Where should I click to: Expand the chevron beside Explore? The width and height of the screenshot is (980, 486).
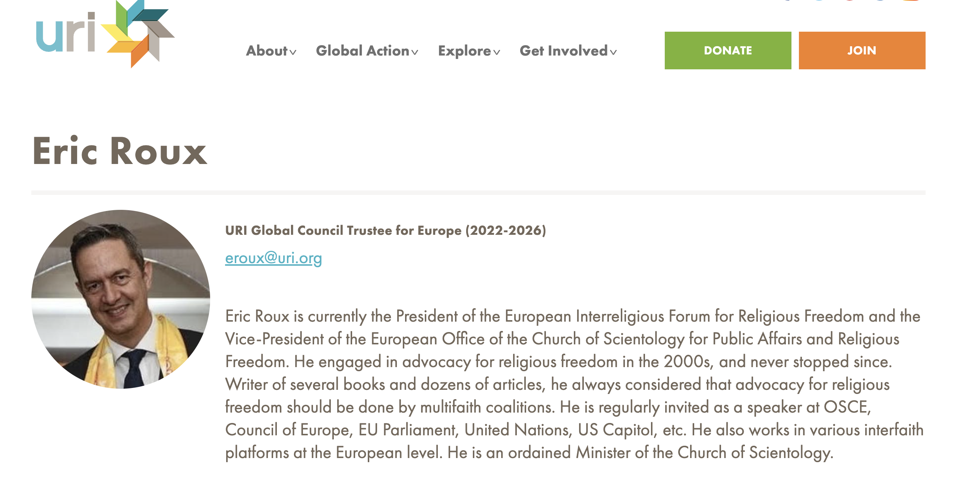tap(497, 53)
